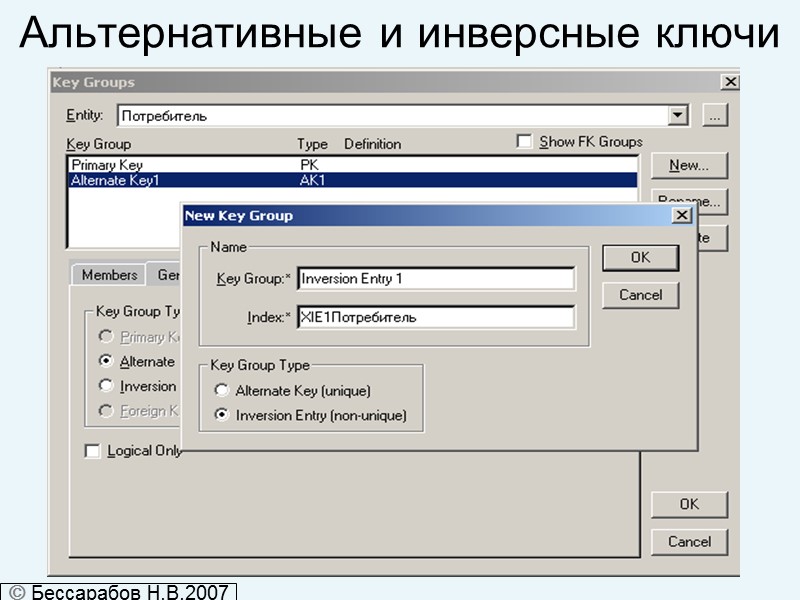Enable the Show FK Groups checkbox
Image resolution: width=800 pixels, height=600 pixels.
click(x=524, y=140)
